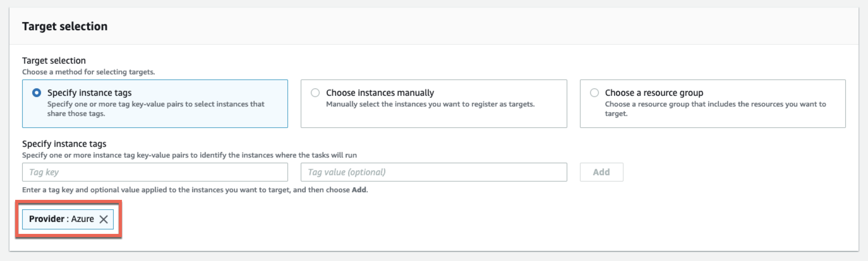Click the Target selection section header
868x261 pixels.
pyautogui.click(x=65, y=26)
